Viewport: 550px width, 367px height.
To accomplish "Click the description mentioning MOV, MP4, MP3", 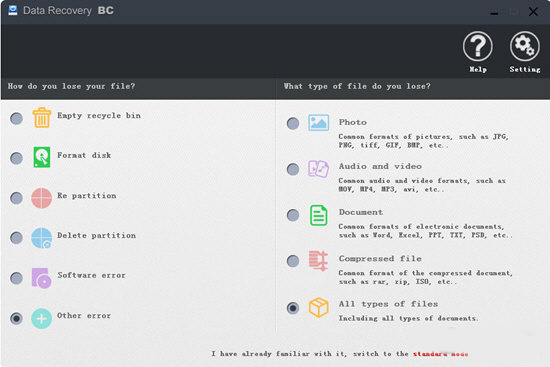I will (x=422, y=185).
